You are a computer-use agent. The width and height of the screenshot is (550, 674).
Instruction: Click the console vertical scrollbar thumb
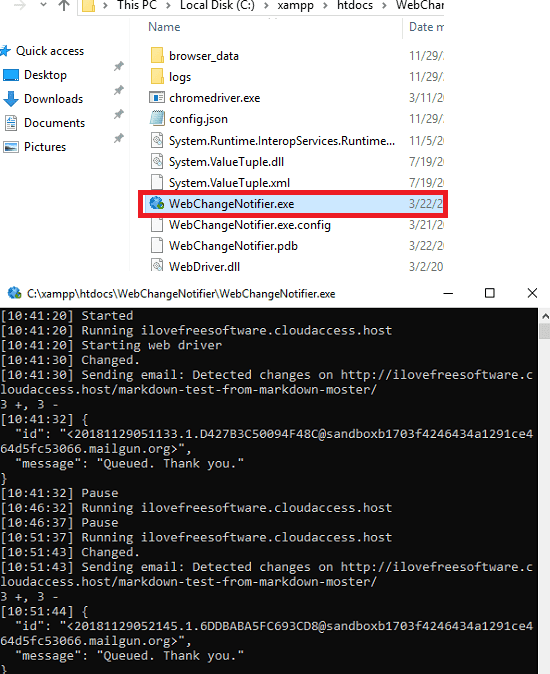[x=545, y=332]
